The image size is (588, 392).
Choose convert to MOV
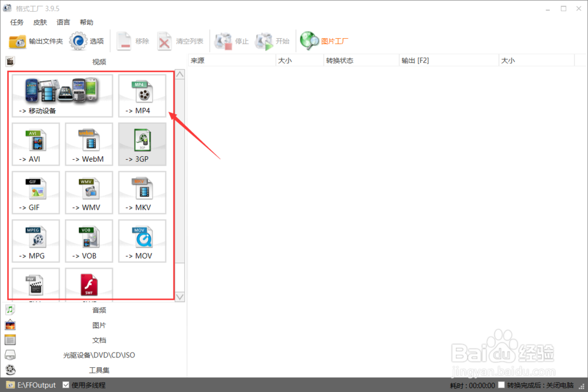click(142, 240)
